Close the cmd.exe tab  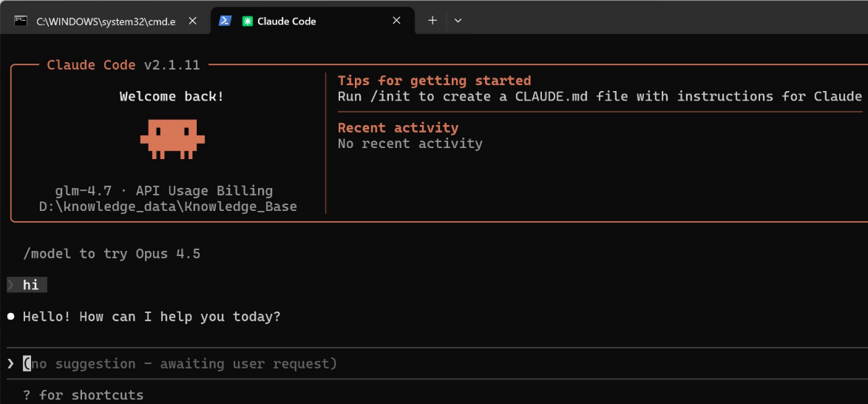coord(193,21)
